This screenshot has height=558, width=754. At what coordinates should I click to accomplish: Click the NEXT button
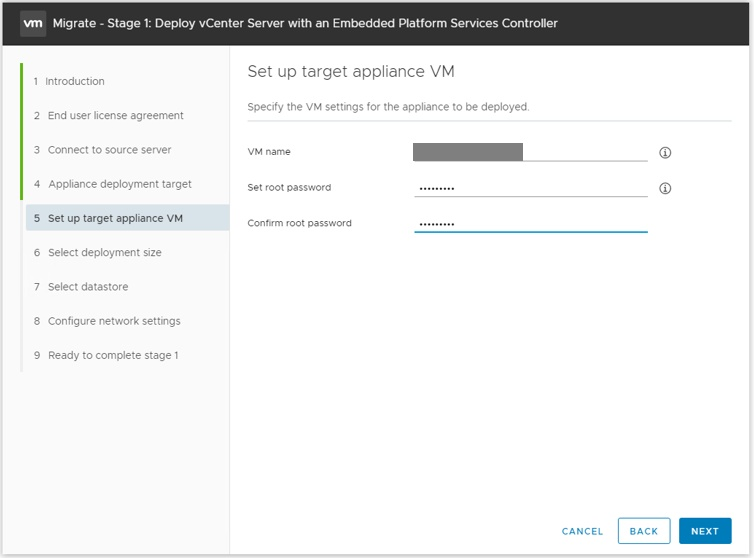(705, 531)
